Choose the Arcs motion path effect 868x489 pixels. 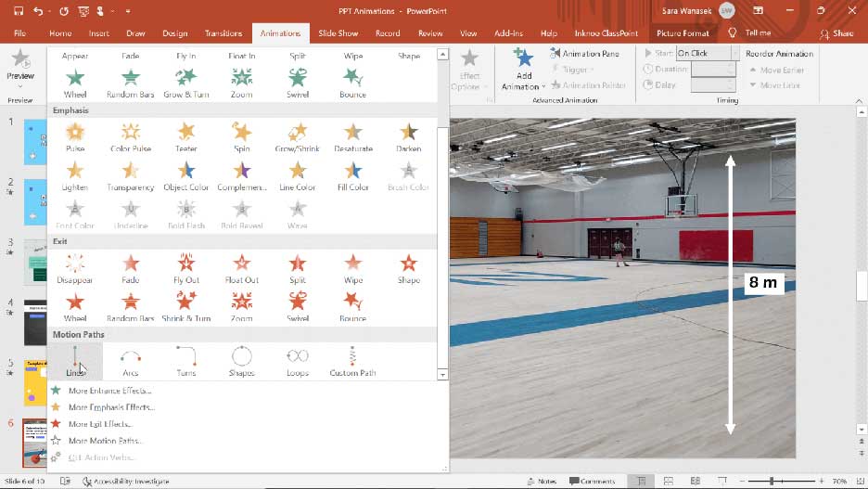pyautogui.click(x=131, y=360)
